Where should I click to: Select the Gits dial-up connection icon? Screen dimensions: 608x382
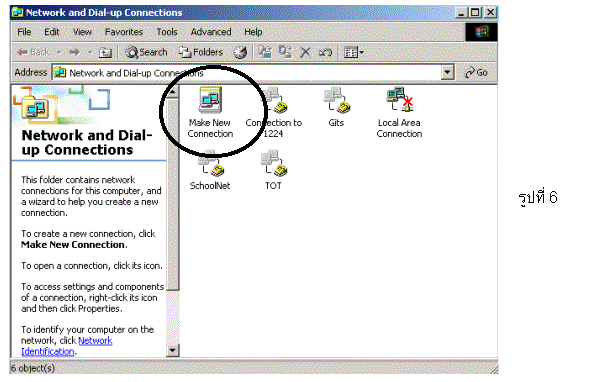pos(336,107)
